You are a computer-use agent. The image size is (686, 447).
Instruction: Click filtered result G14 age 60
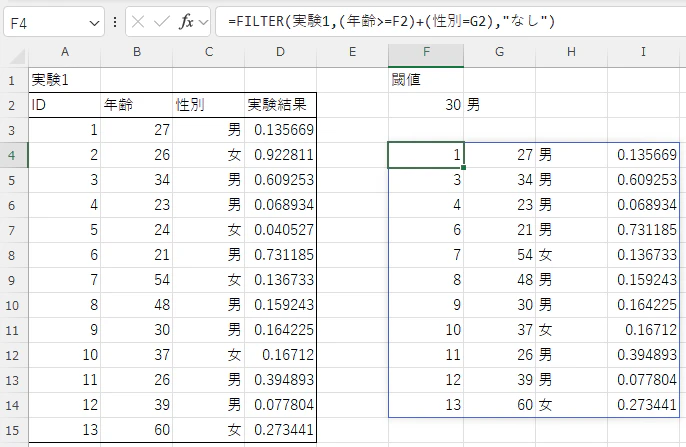click(500, 405)
